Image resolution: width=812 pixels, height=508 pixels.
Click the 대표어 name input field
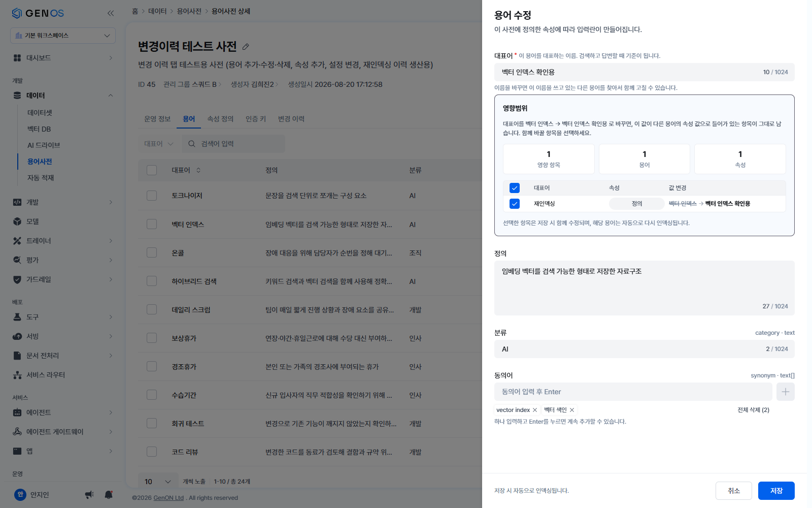645,72
